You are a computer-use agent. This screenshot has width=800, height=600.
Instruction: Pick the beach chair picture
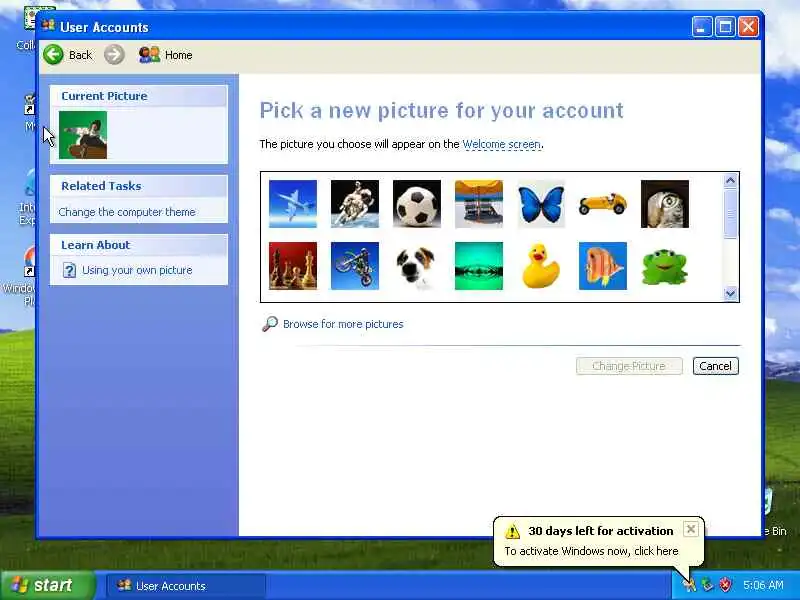[479, 204]
